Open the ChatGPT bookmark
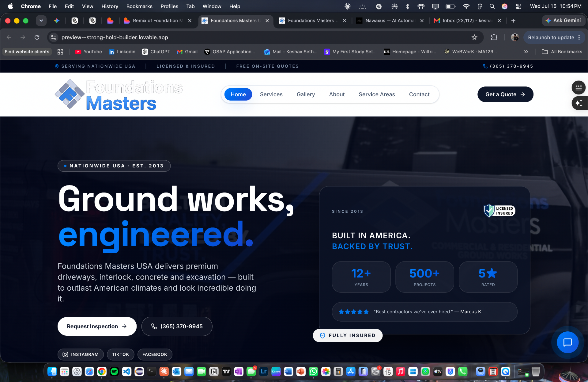 pos(156,52)
